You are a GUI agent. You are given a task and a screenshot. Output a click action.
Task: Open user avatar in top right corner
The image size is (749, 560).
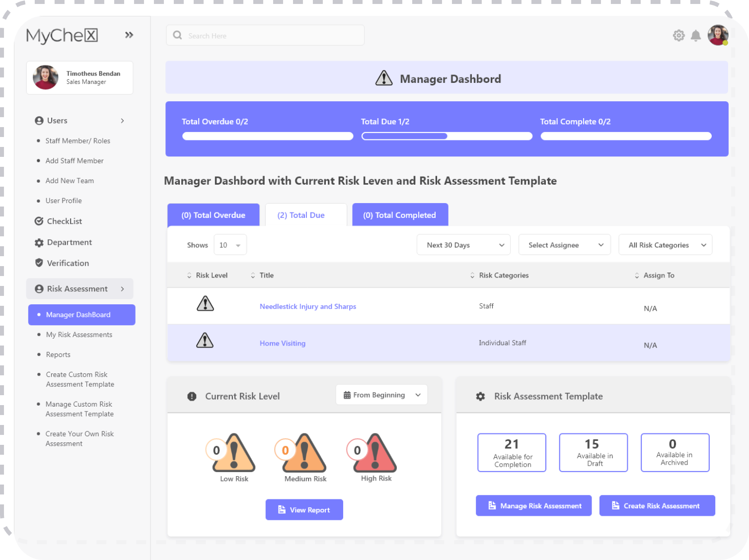pyautogui.click(x=718, y=35)
